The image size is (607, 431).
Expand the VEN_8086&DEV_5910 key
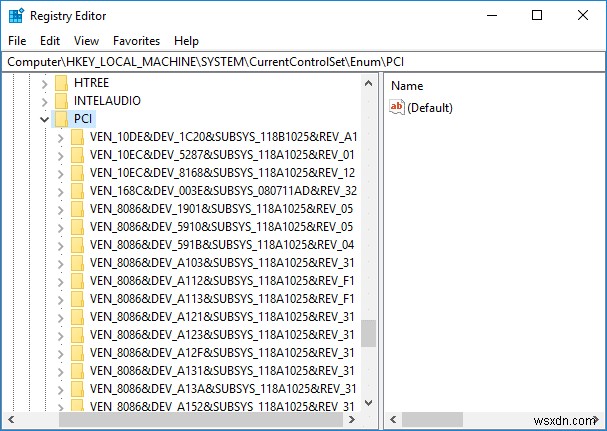click(60, 228)
